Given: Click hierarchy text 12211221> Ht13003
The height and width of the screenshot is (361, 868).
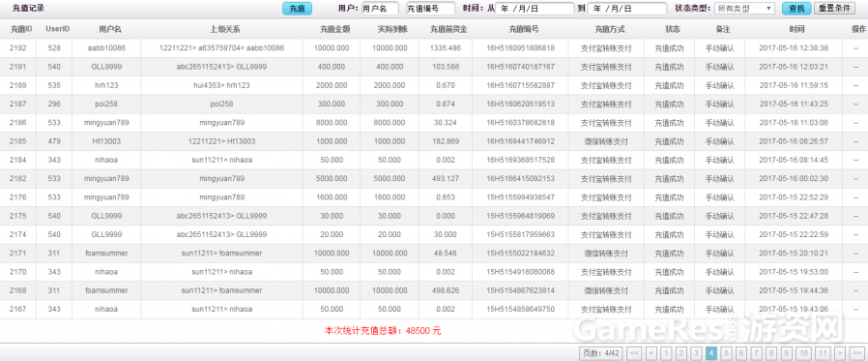Looking at the screenshot, I should 221,141.
